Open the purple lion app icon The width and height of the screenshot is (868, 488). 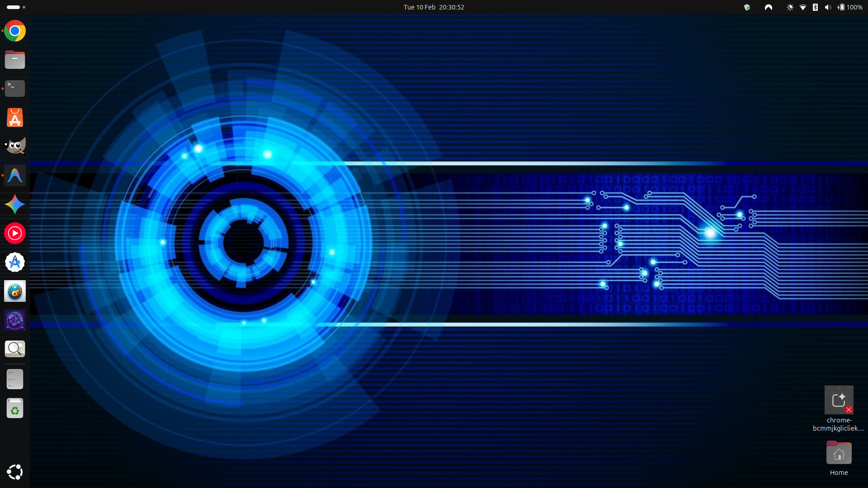(x=15, y=320)
